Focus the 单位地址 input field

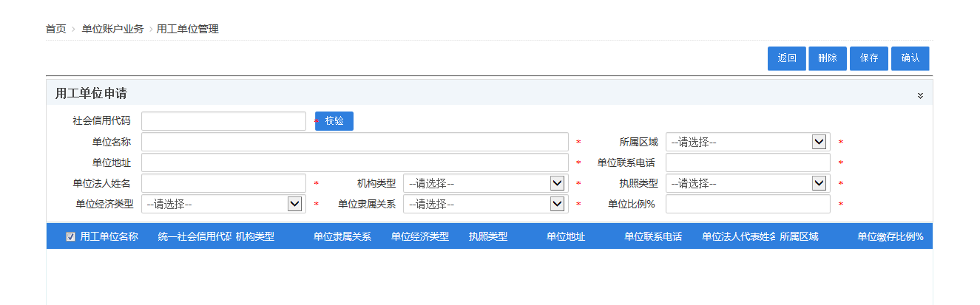(x=355, y=162)
